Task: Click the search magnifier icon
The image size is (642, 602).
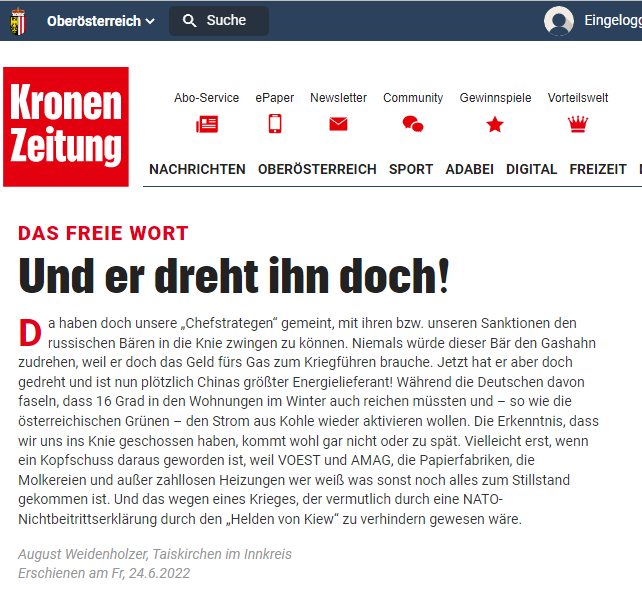Action: tap(189, 20)
